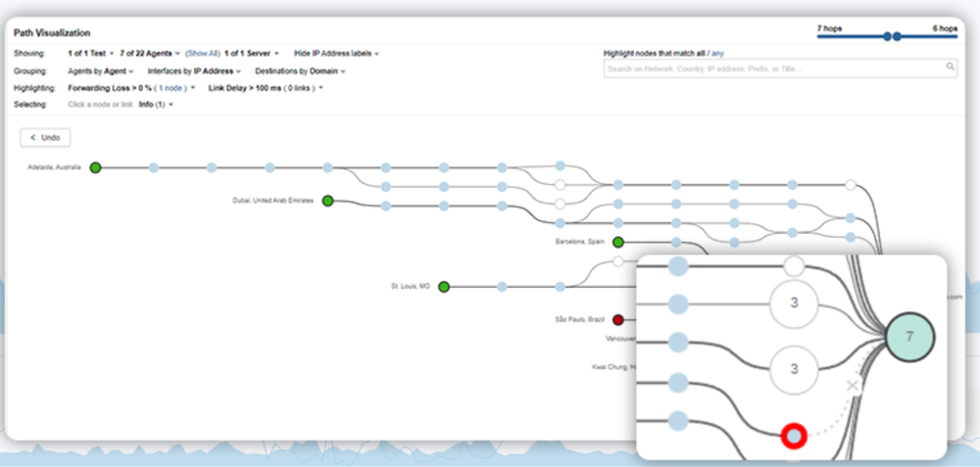The height and width of the screenshot is (467, 980).
Task: Click the left hops slider handle
Action: [x=887, y=37]
